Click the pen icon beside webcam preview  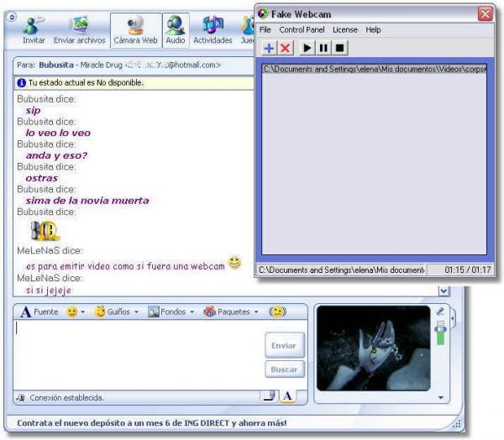pos(440,312)
